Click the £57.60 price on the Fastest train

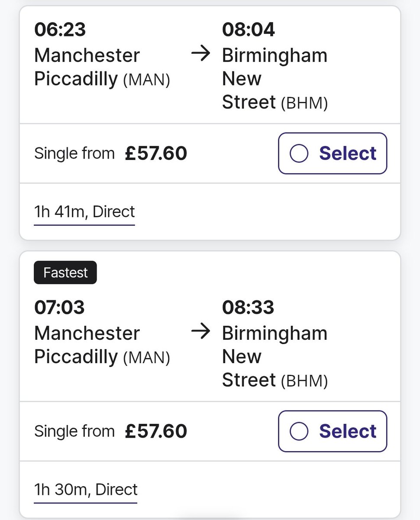(156, 431)
